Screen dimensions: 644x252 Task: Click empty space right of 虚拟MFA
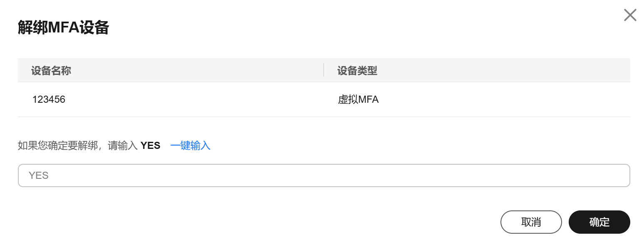click(x=499, y=100)
